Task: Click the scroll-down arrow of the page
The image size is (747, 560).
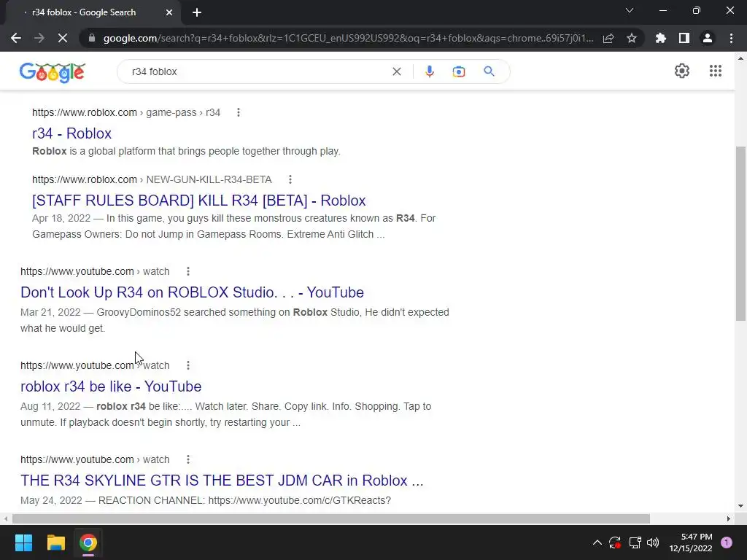Action: pos(740,506)
